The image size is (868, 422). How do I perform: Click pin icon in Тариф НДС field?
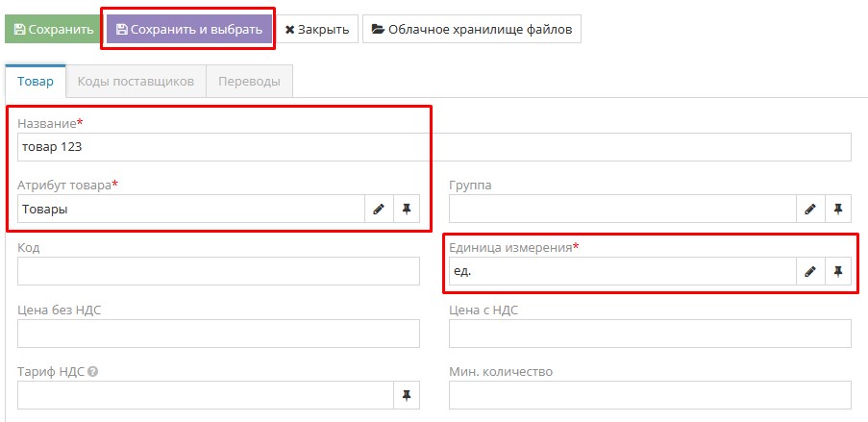(407, 395)
